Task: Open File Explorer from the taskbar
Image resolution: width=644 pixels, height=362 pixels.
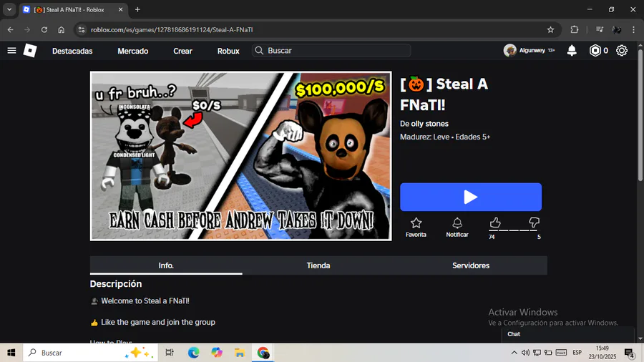Action: coord(240,353)
